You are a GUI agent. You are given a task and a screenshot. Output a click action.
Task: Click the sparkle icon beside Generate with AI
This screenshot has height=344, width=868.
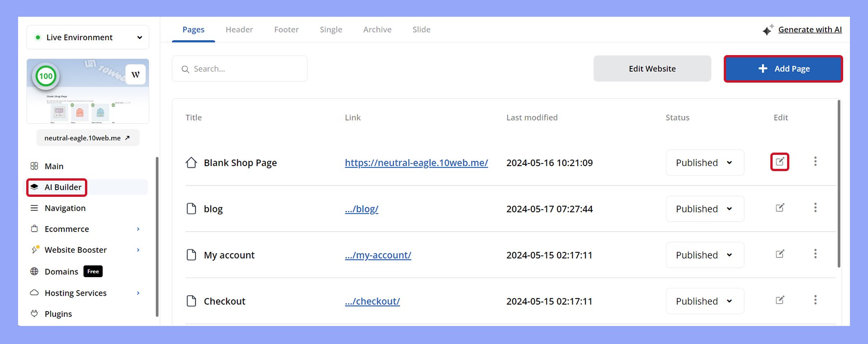[x=768, y=30]
